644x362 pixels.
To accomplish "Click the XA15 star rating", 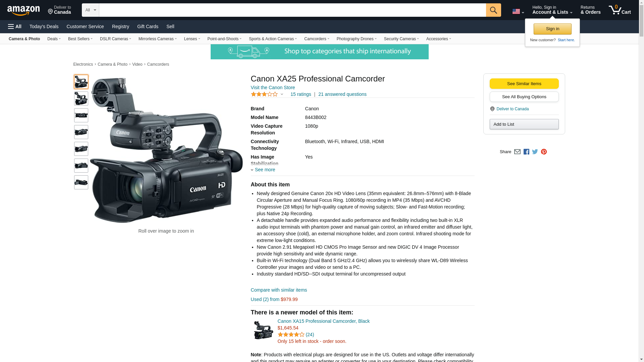I will [291, 335].
